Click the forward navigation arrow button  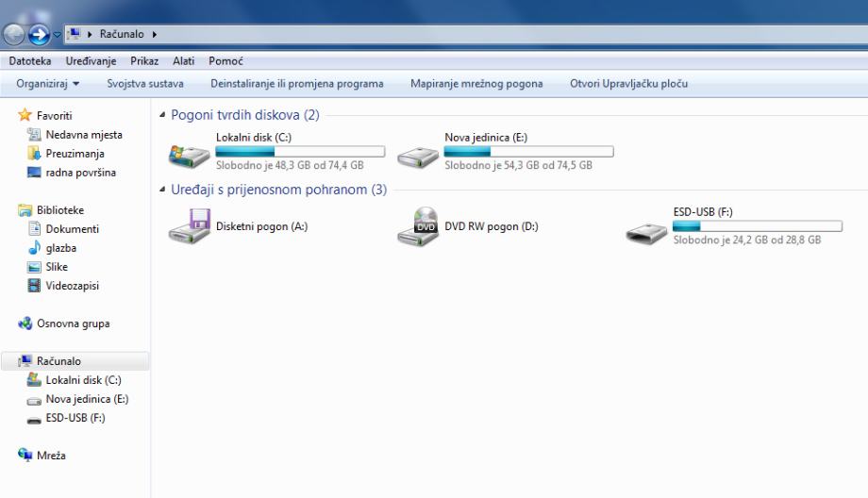point(39,34)
